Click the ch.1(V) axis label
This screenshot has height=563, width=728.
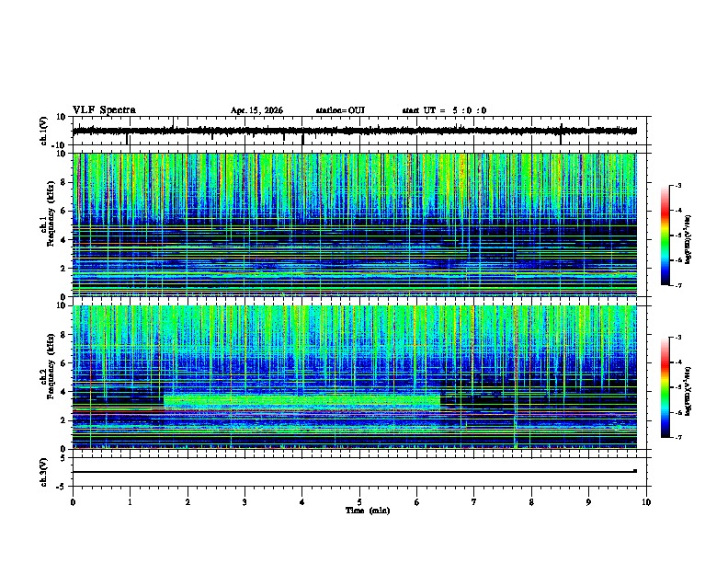44,131
